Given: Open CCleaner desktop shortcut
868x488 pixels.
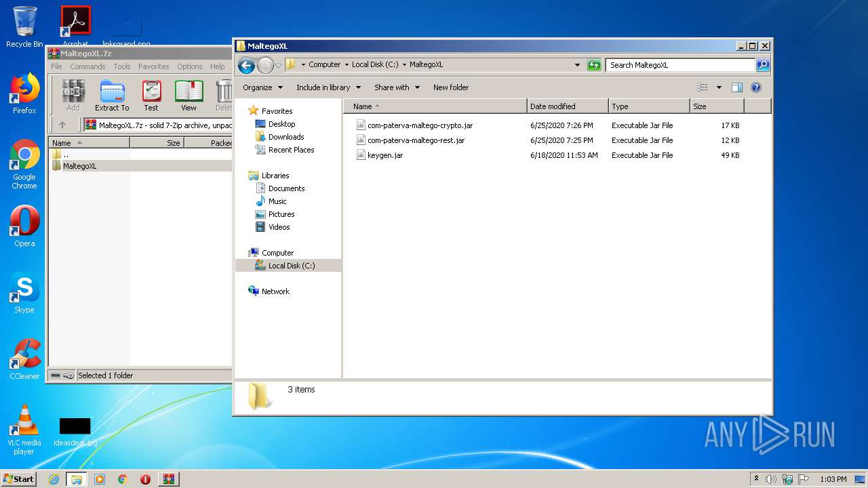Looking at the screenshot, I should (x=24, y=359).
